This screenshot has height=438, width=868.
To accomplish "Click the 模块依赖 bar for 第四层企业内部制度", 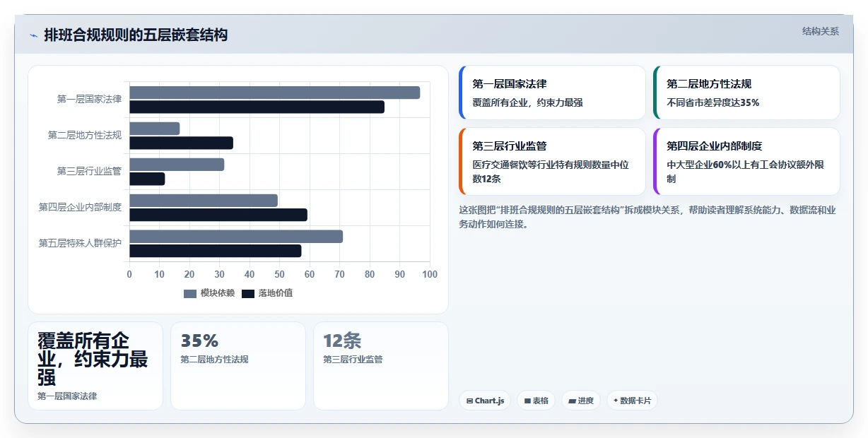I will [204, 201].
